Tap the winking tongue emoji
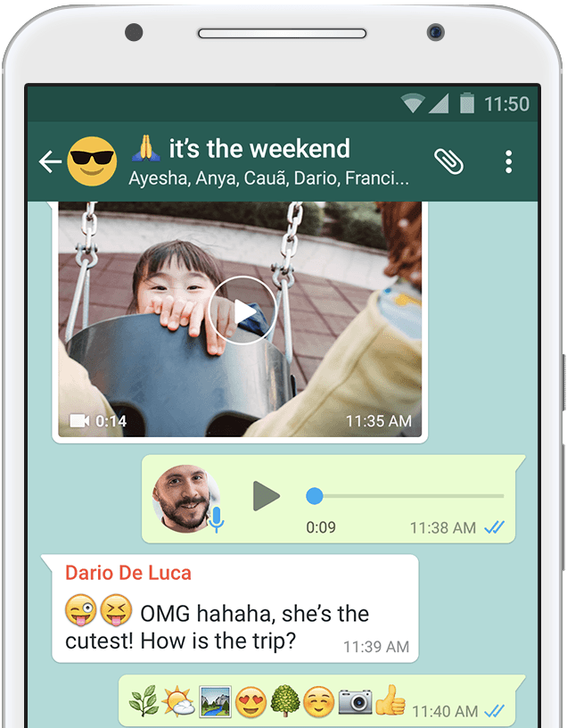 (81, 610)
